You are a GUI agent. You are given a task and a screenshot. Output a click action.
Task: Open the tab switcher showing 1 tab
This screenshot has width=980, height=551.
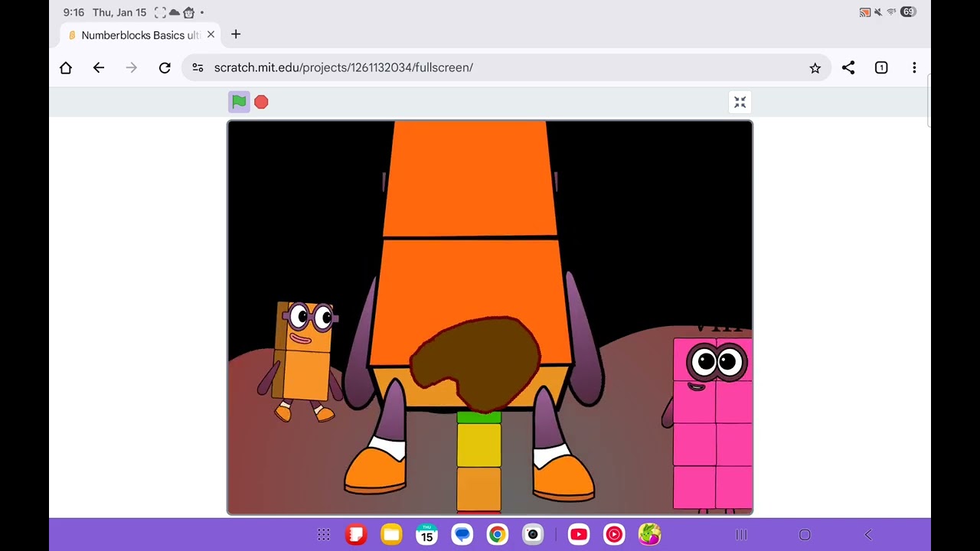point(881,67)
